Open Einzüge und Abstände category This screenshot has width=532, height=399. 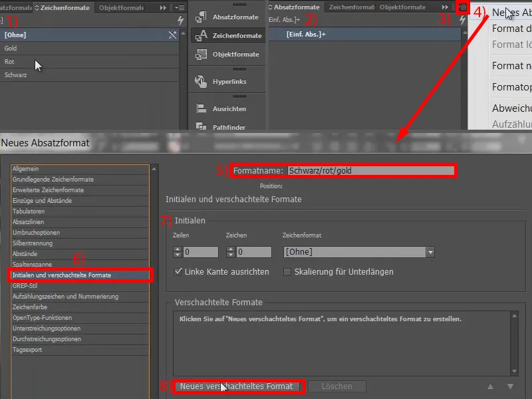coord(80,201)
